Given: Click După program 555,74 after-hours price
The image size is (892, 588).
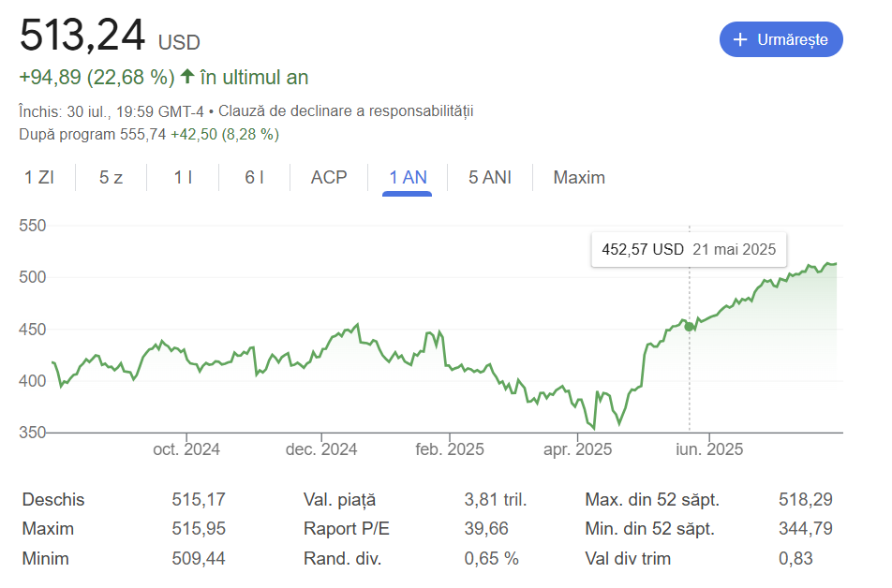Looking at the screenshot, I should pyautogui.click(x=92, y=135).
